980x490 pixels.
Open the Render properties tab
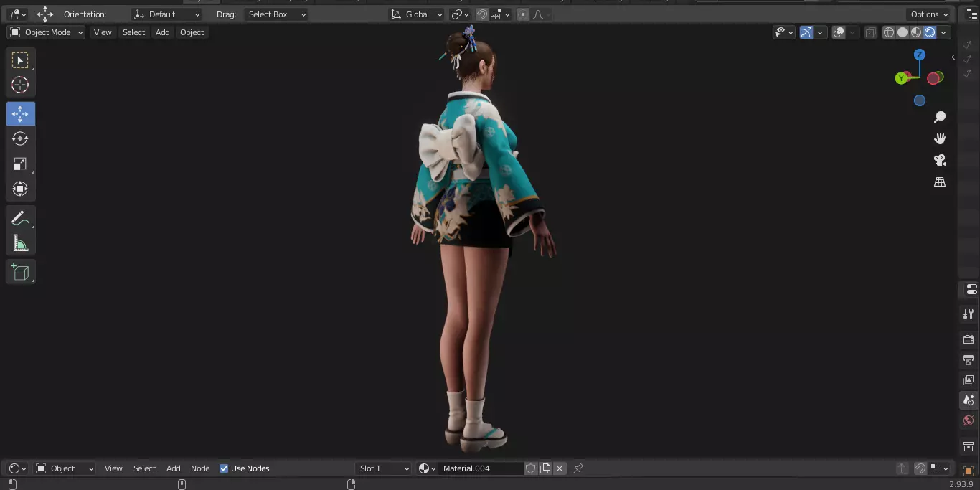click(969, 339)
